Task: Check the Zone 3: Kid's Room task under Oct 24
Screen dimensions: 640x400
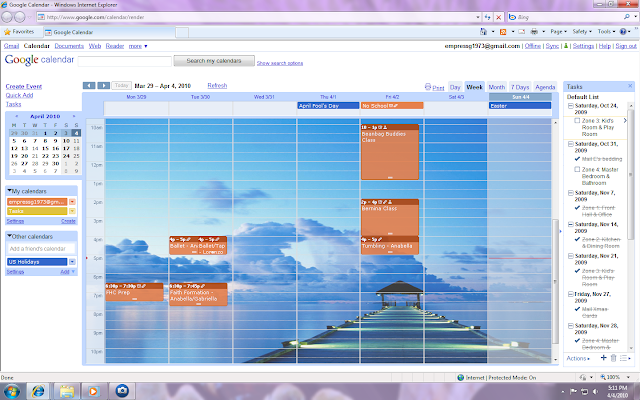Action: click(577, 121)
